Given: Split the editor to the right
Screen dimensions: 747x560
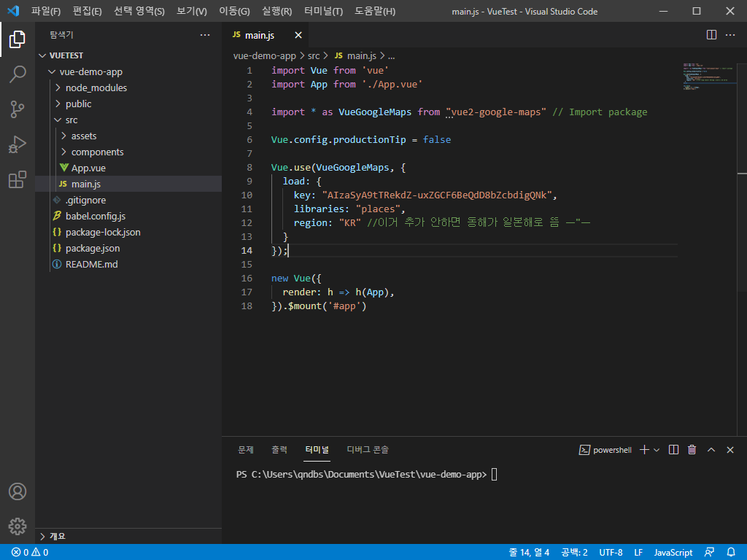Looking at the screenshot, I should [711, 35].
